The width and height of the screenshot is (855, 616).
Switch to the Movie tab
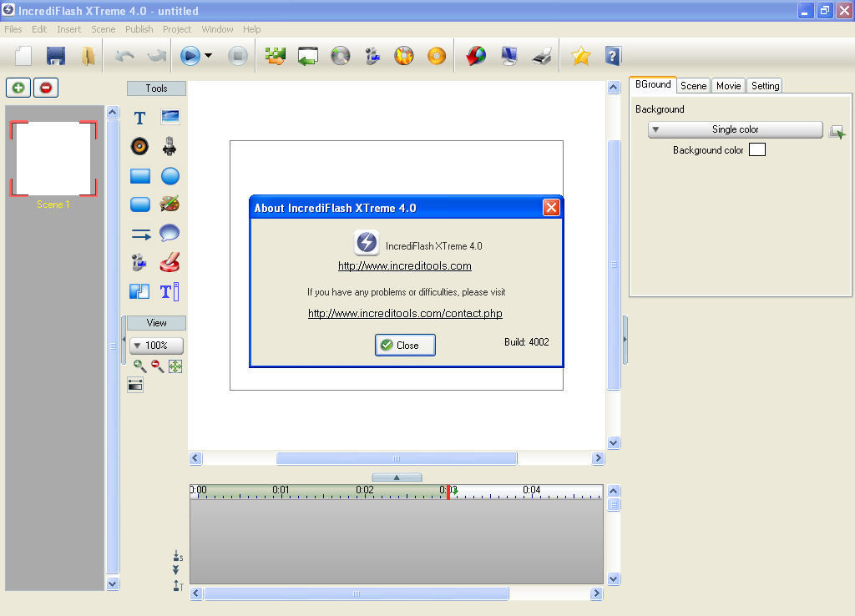(728, 86)
